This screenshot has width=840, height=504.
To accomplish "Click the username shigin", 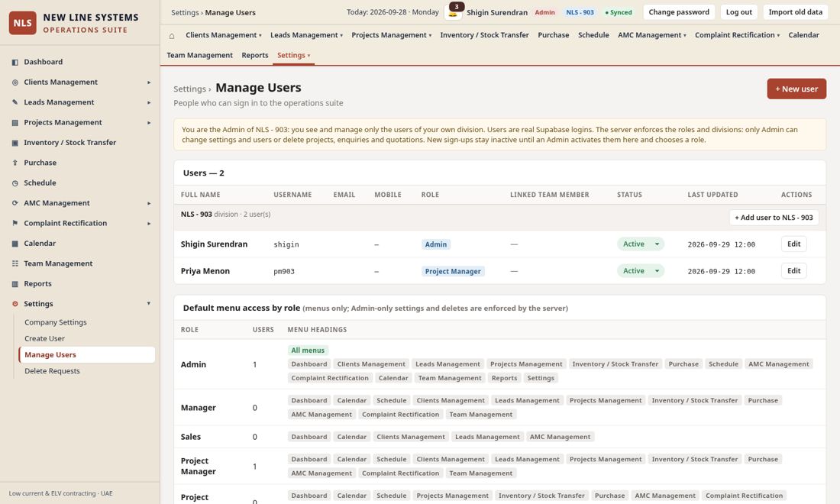I will tap(286, 245).
